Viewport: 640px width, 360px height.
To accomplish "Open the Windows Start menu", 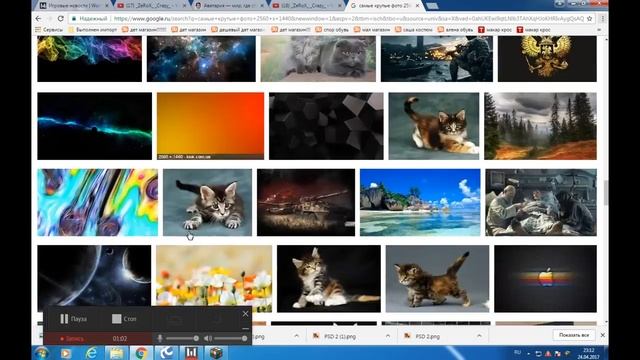I will click(x=42, y=353).
